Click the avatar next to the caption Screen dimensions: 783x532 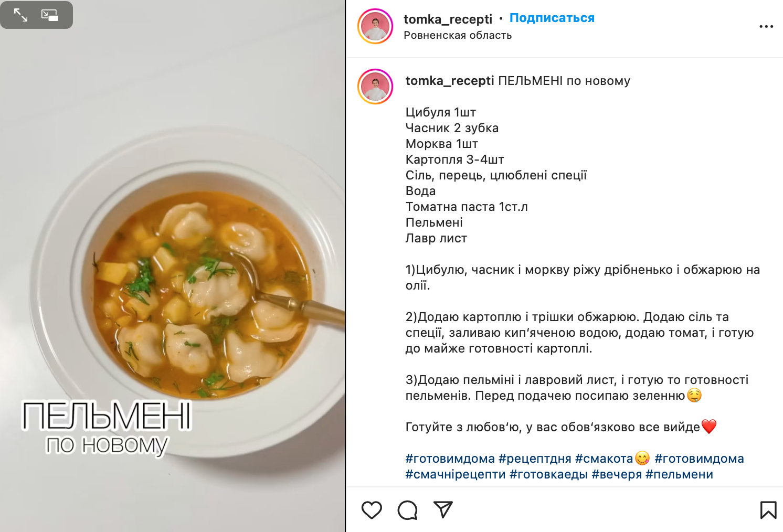(x=375, y=87)
